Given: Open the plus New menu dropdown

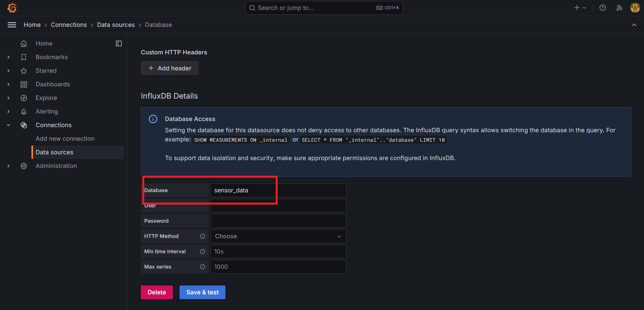Looking at the screenshot, I should coord(580,8).
